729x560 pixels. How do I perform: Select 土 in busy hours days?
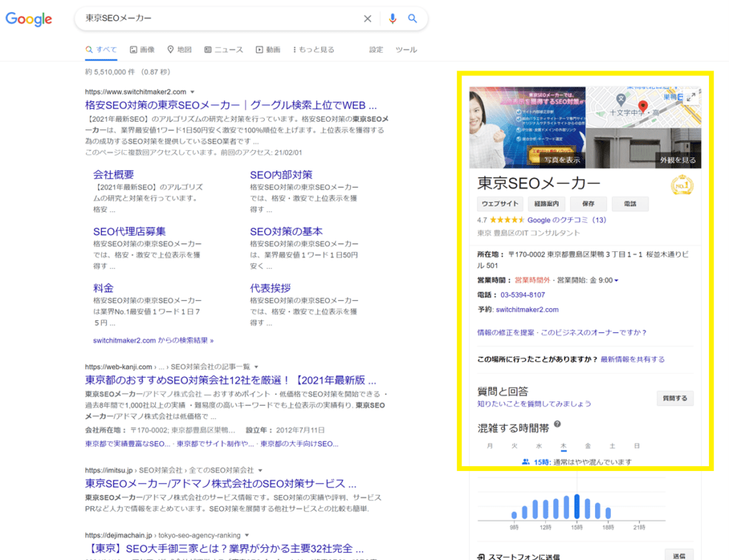click(x=612, y=445)
